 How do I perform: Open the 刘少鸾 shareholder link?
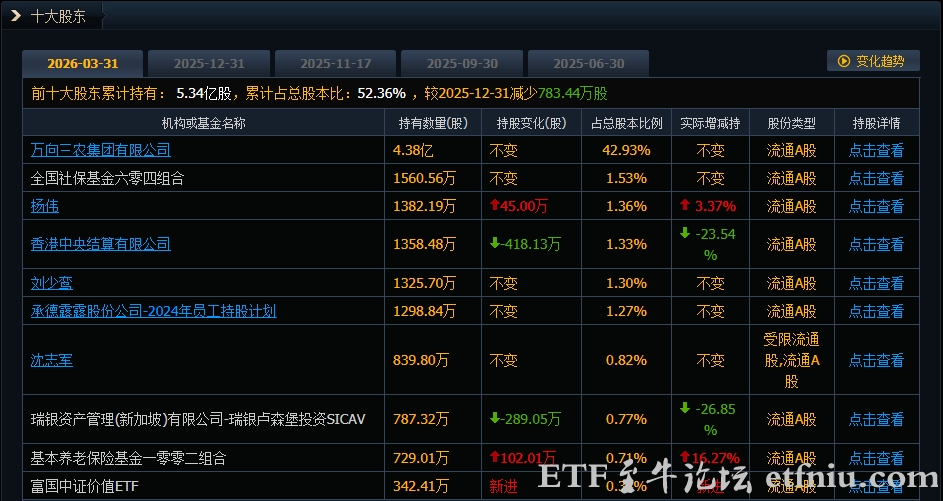[x=52, y=283]
